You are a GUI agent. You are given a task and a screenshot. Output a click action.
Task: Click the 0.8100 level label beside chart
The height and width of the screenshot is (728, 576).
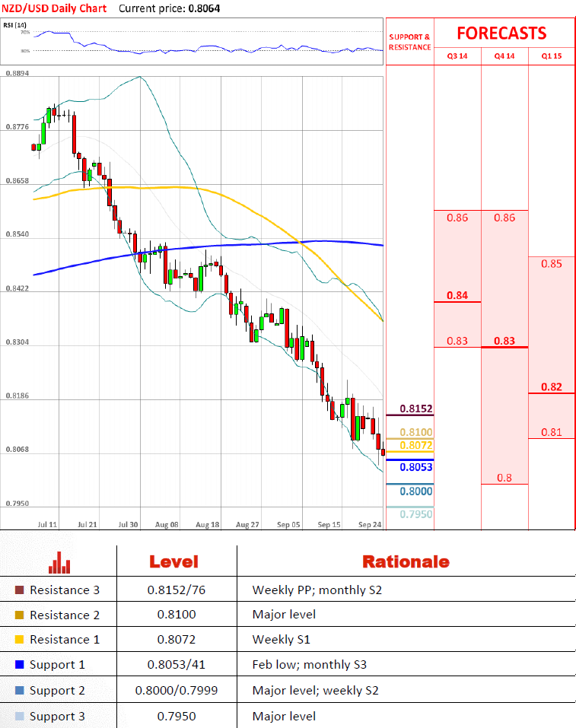[416, 432]
